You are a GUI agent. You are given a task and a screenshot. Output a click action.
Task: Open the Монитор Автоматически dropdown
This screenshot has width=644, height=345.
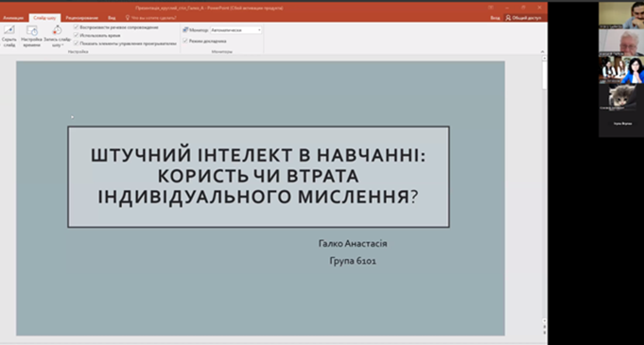pyautogui.click(x=235, y=30)
